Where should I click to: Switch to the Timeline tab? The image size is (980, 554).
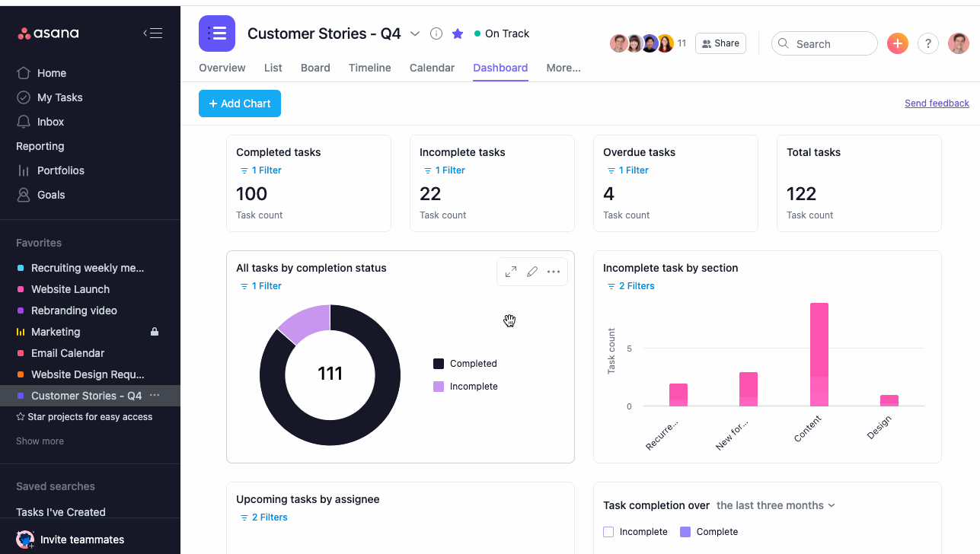[369, 68]
